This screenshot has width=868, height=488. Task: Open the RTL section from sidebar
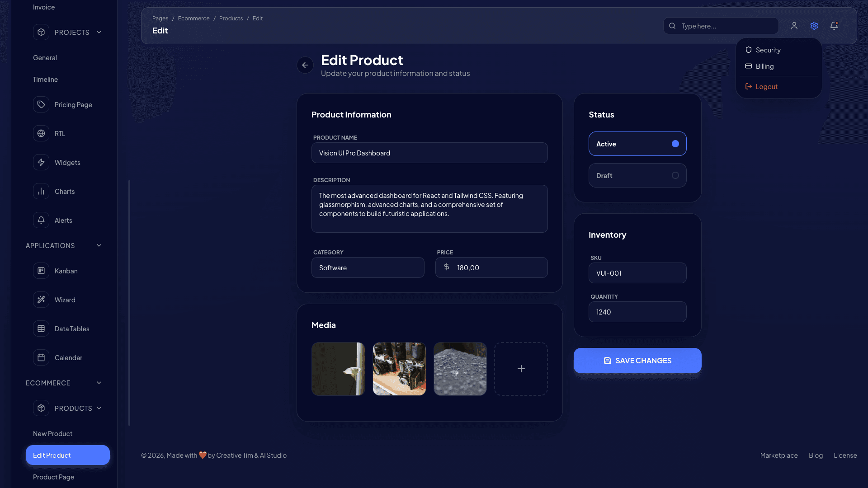click(41, 133)
